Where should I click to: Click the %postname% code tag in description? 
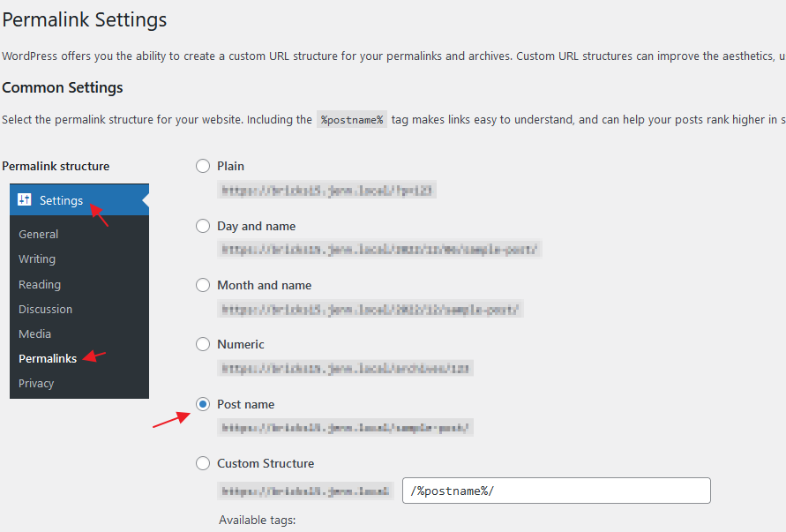pyautogui.click(x=352, y=120)
